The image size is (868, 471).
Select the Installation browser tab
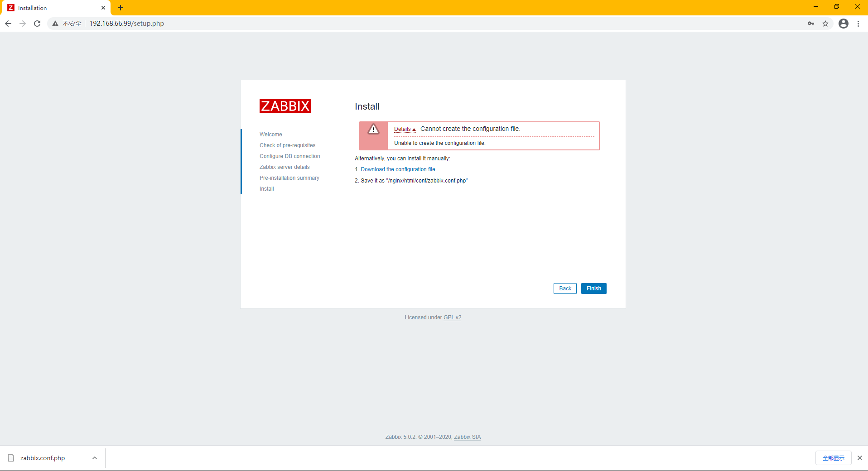(x=55, y=8)
